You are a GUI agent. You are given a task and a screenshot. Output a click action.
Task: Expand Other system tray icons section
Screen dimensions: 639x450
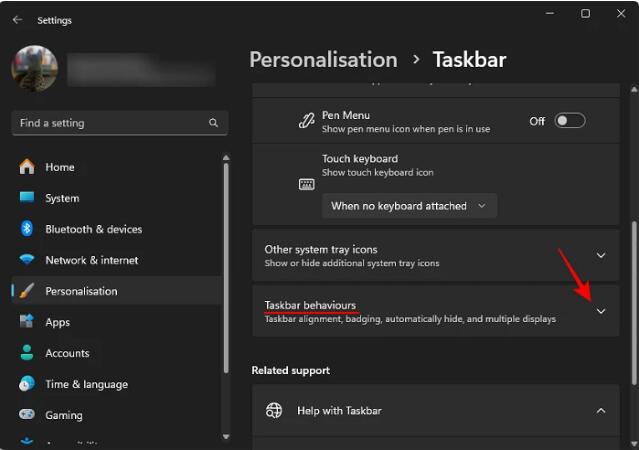[600, 256]
